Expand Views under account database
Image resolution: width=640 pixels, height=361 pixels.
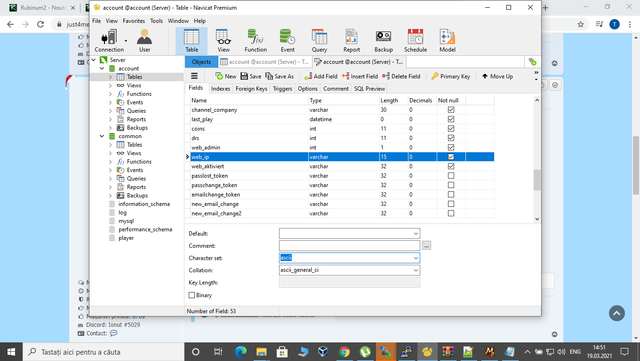[x=110, y=85]
